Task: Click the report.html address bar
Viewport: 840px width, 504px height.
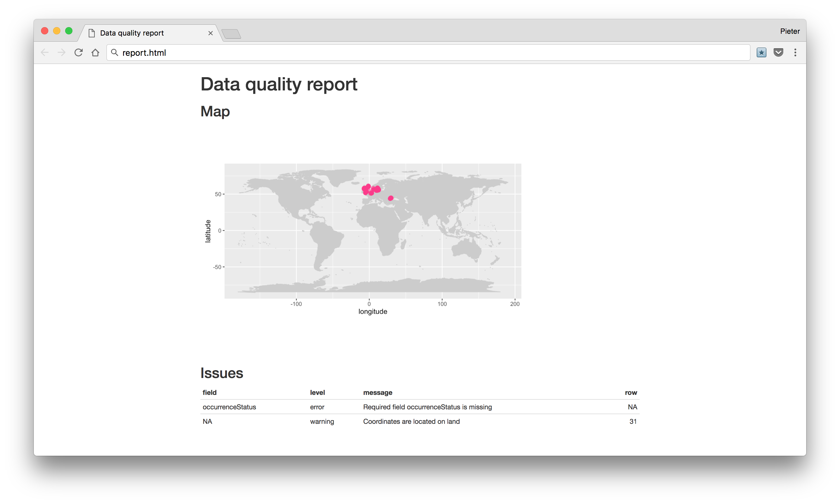Action: [x=408, y=53]
